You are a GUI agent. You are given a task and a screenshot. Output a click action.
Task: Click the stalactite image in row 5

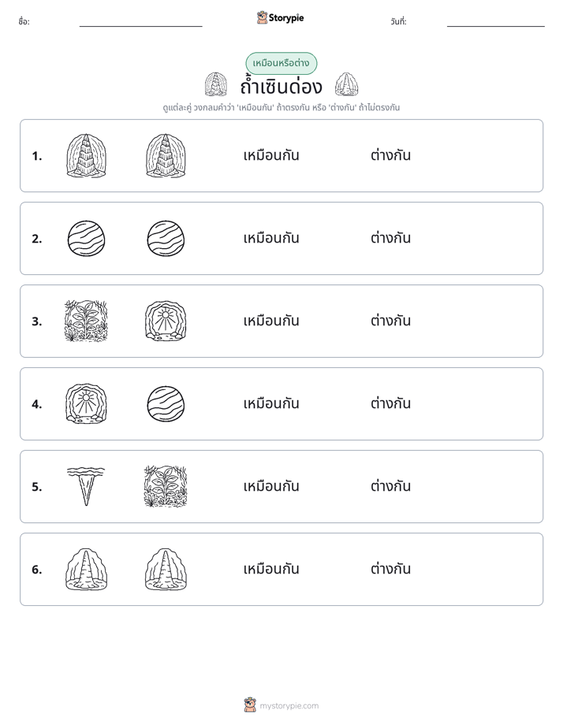[x=86, y=486]
